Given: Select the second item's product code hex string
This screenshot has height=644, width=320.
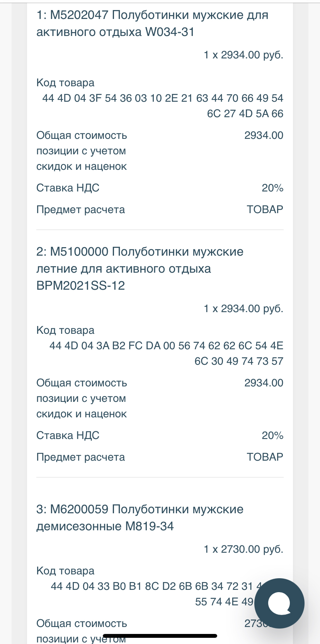Looking at the screenshot, I should 166,353.
